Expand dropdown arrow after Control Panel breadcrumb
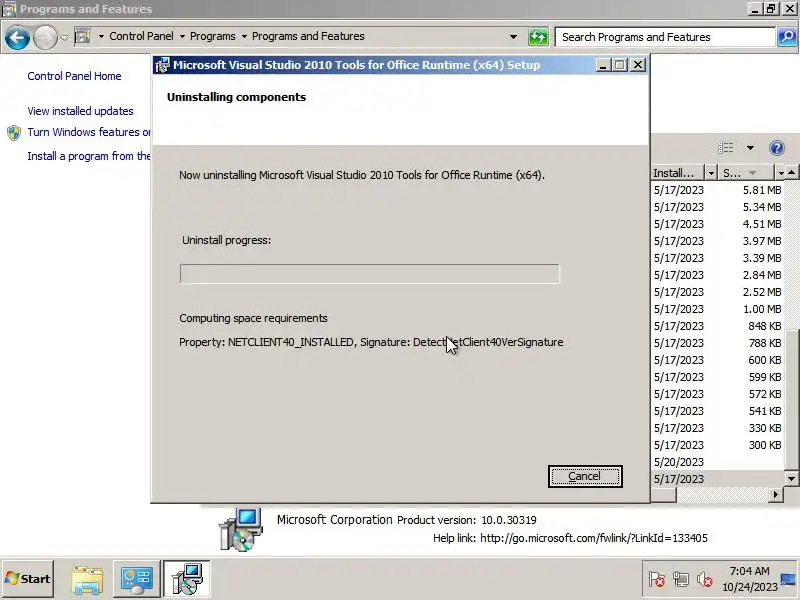Screen dimensions: 800x600 click(182, 37)
